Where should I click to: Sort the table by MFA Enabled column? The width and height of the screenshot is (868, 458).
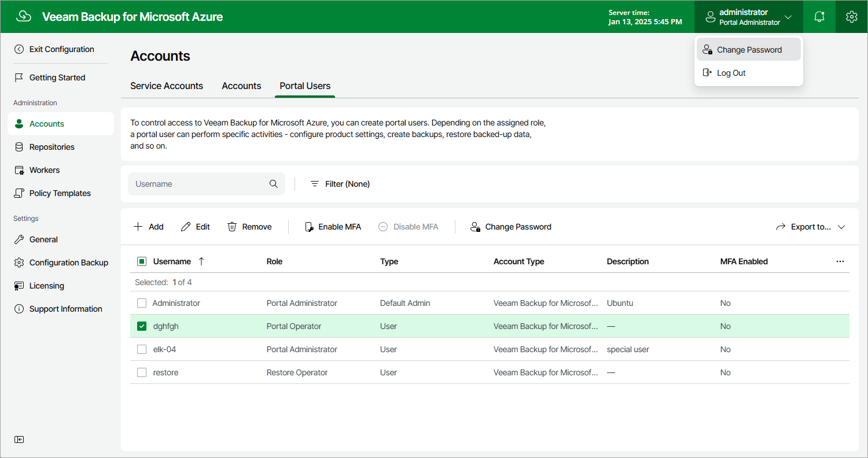coord(744,261)
